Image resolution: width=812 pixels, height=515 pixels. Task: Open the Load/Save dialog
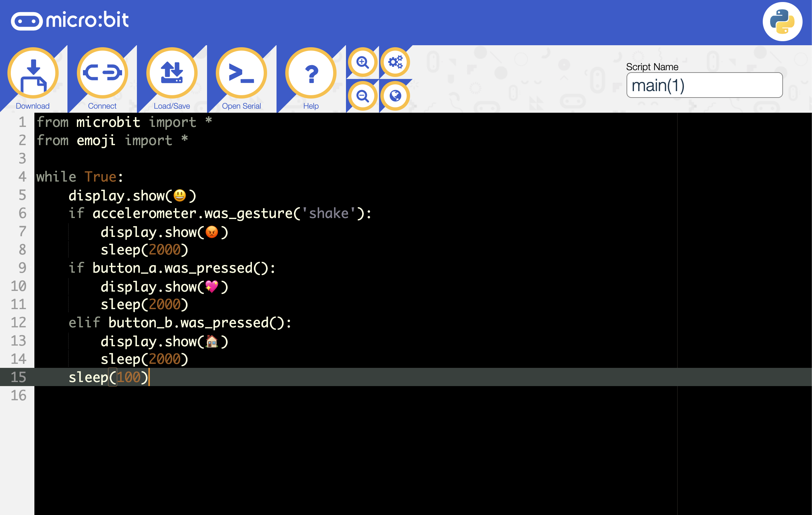tap(172, 73)
